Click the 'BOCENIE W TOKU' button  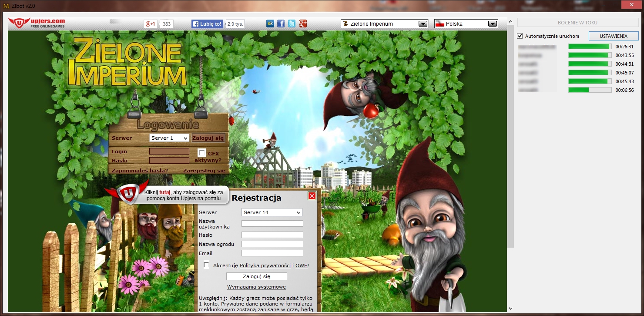tap(578, 23)
